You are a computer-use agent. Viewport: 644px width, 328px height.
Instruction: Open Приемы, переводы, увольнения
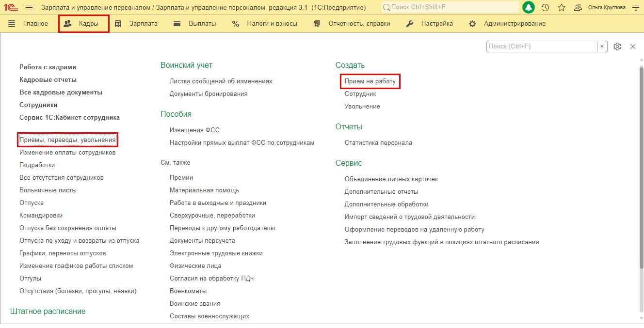tap(67, 140)
